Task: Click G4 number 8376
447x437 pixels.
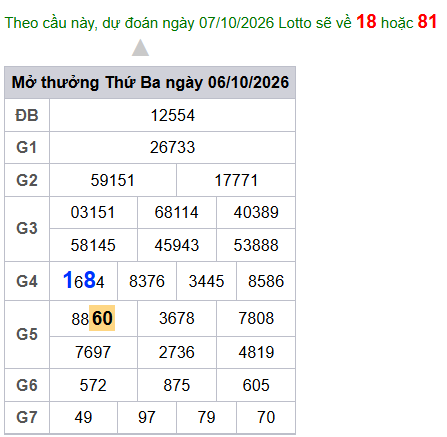Action: point(147,281)
